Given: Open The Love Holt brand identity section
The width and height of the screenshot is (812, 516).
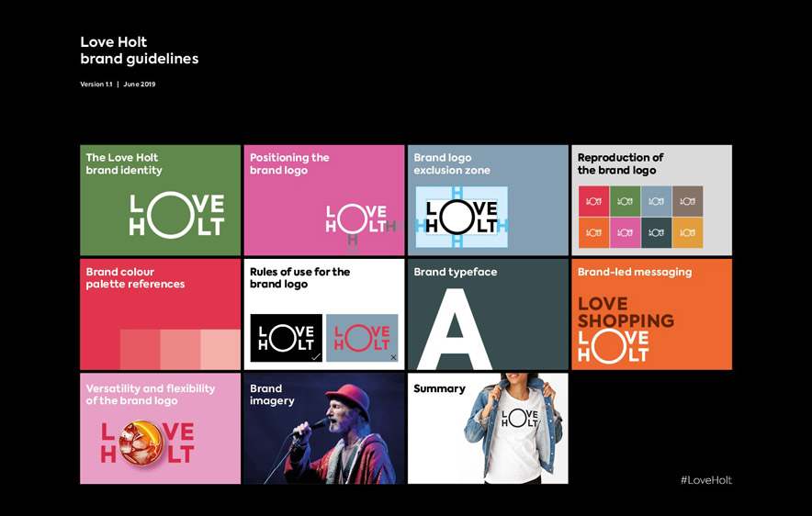Looking at the screenshot, I should pyautogui.click(x=160, y=200).
